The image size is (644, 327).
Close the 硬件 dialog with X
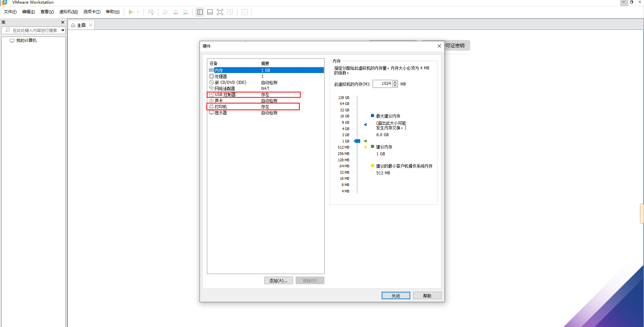(x=439, y=46)
